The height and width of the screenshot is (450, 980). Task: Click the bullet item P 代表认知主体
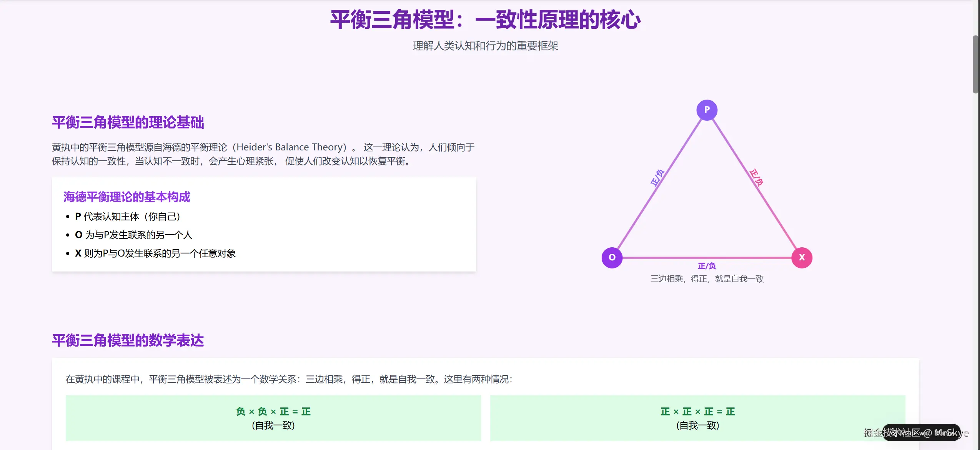point(127,216)
